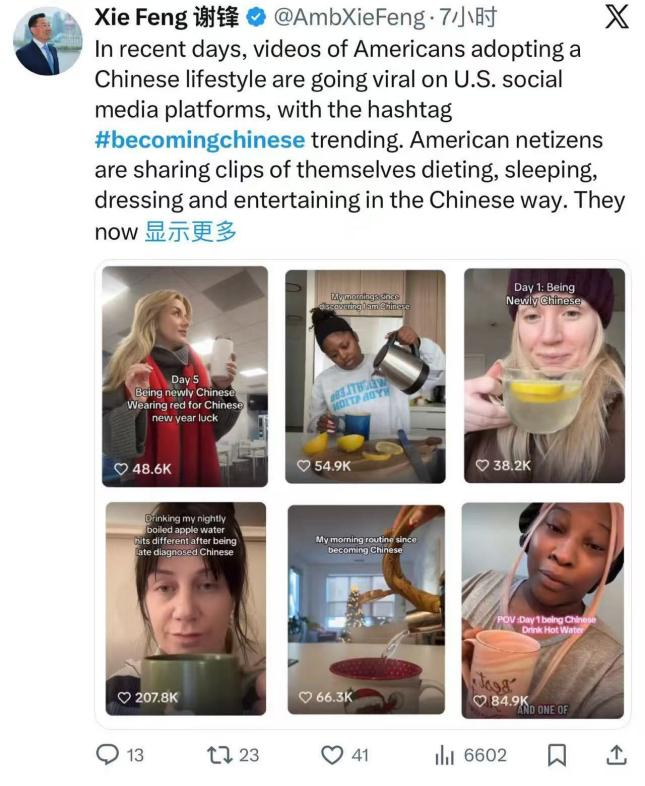Open the Day 1 Newly Chinese video
Image resolution: width=645 pixels, height=786 pixels.
(544, 375)
